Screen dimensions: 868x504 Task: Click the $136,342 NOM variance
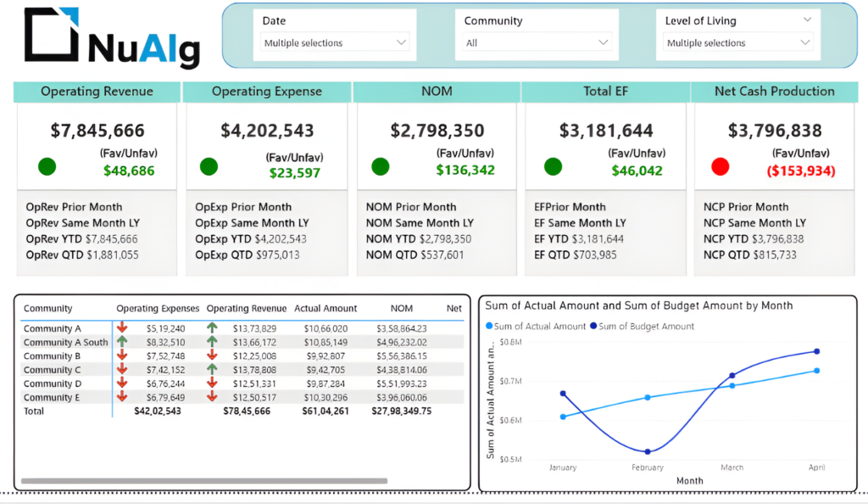point(465,170)
